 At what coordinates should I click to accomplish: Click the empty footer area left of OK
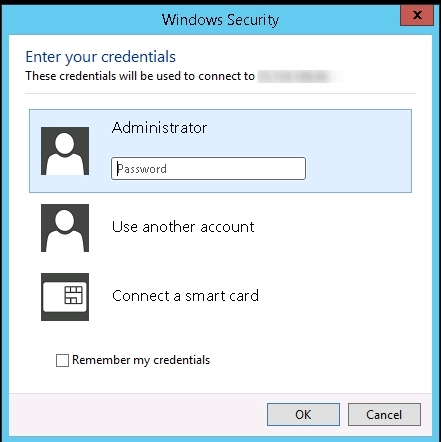tap(138, 415)
